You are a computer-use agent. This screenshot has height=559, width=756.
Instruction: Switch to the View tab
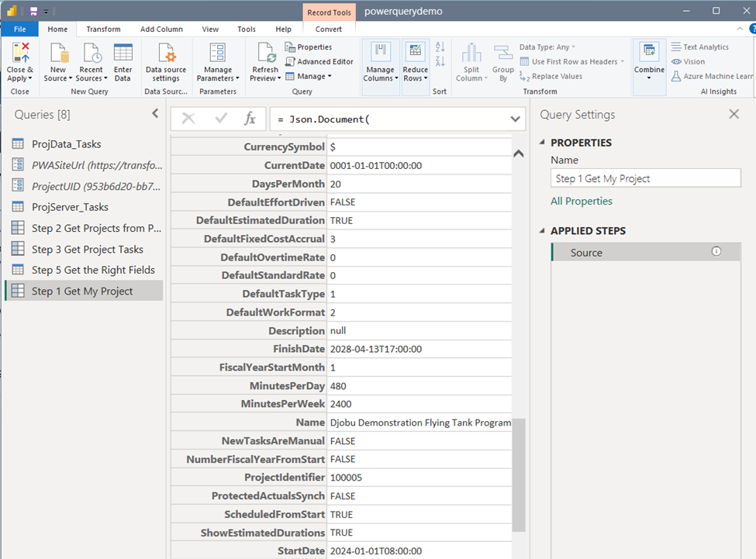(210, 29)
